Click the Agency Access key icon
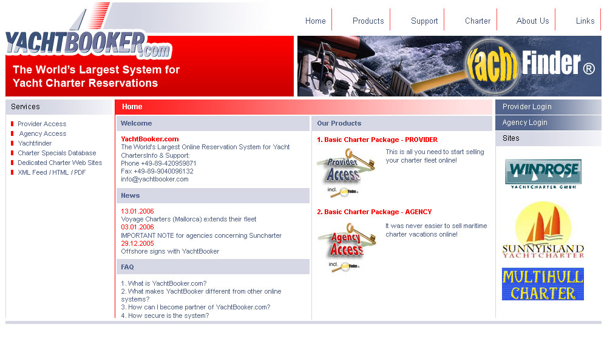 coord(347,241)
